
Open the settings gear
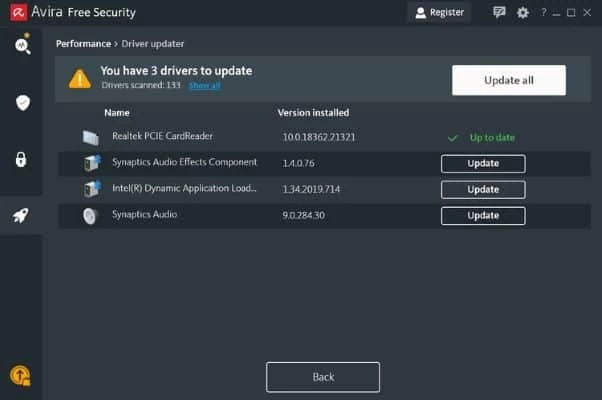[x=523, y=13]
